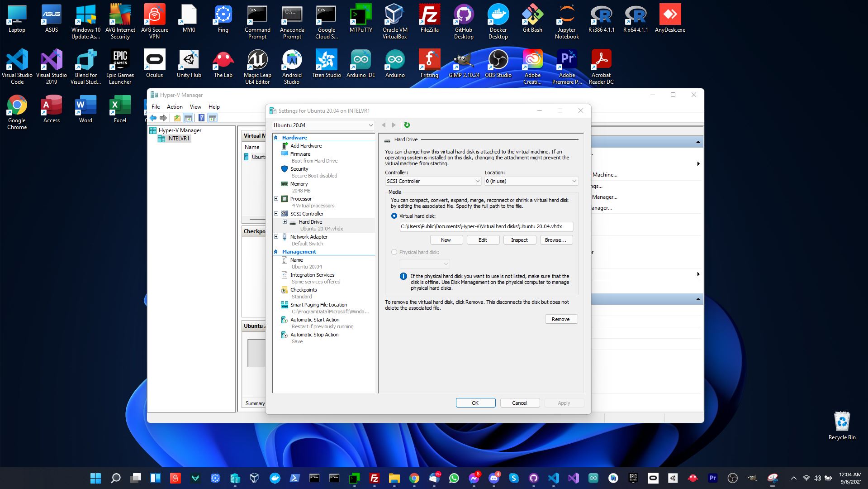Show hidden system tray icons chevron

click(x=793, y=478)
